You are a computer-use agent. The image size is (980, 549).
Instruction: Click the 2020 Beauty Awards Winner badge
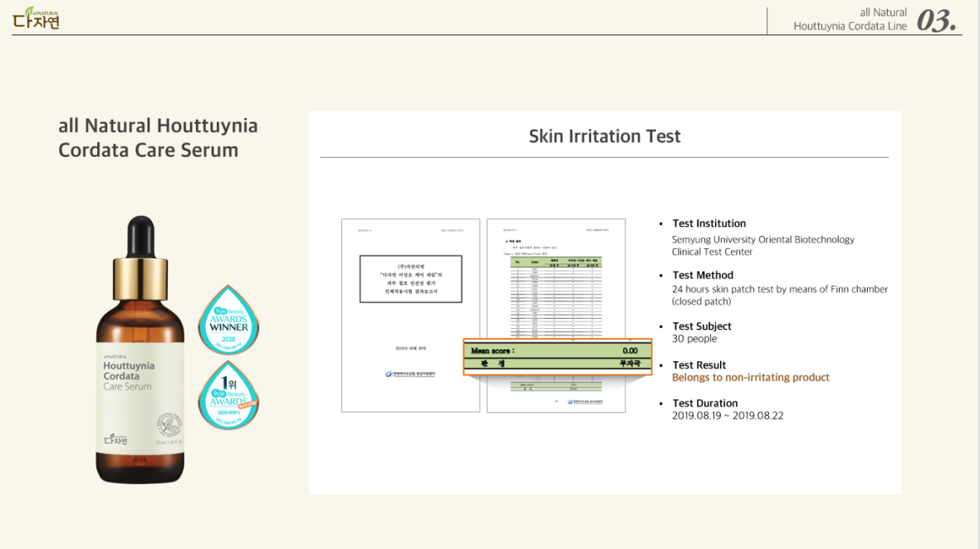pos(228,320)
